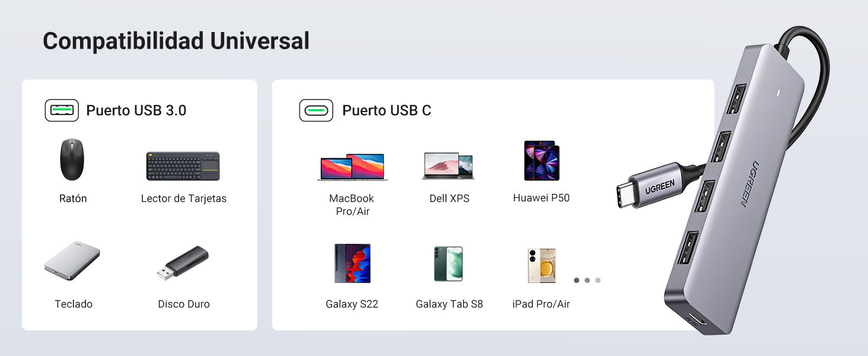Click the USB 3.0 port icon
868x356 pixels.
tap(62, 110)
